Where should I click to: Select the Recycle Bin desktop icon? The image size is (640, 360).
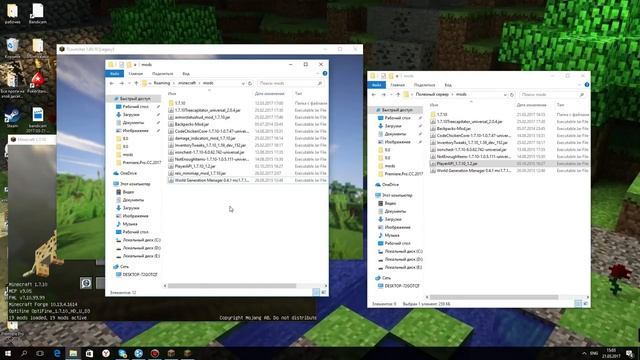[x=12, y=48]
